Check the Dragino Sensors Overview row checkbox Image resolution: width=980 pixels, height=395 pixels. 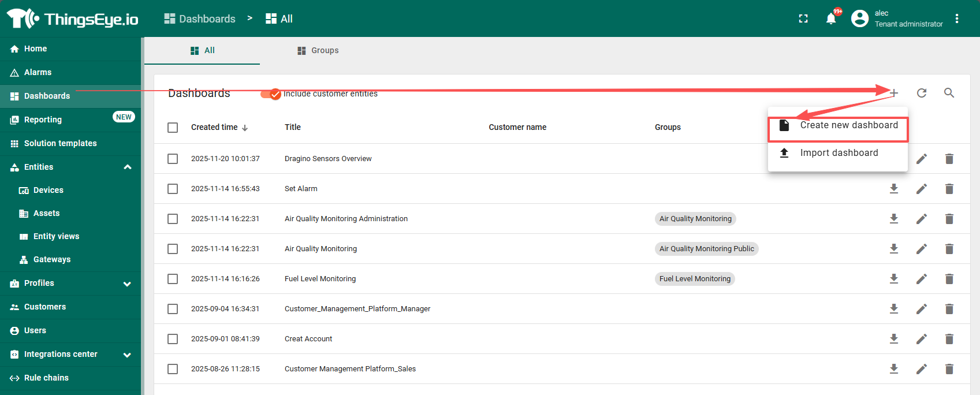(x=173, y=159)
